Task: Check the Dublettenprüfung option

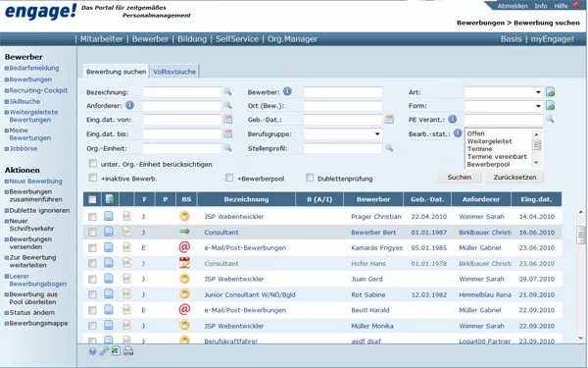Action: pyautogui.click(x=310, y=178)
